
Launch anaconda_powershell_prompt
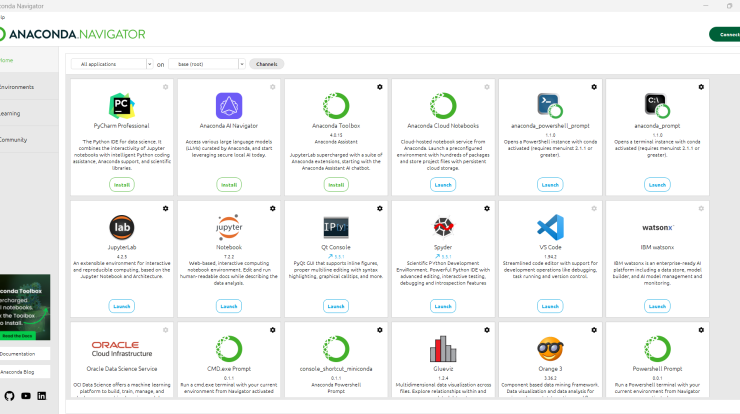(550, 185)
